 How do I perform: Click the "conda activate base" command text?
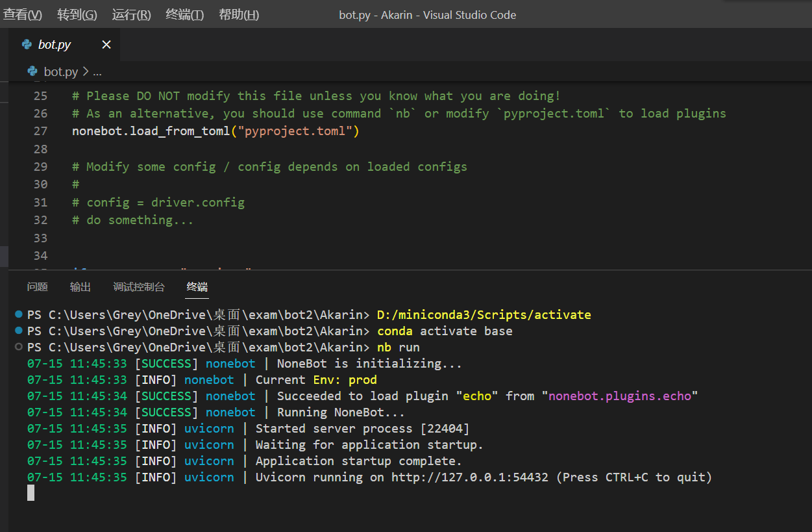(445, 331)
